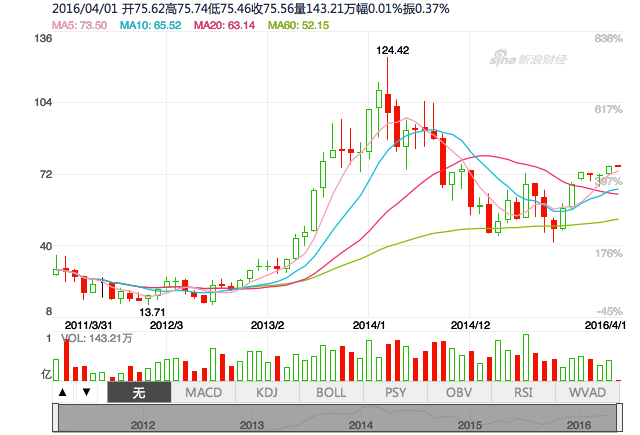
Task: Show the OBV indicator tab
Action: tap(460, 393)
